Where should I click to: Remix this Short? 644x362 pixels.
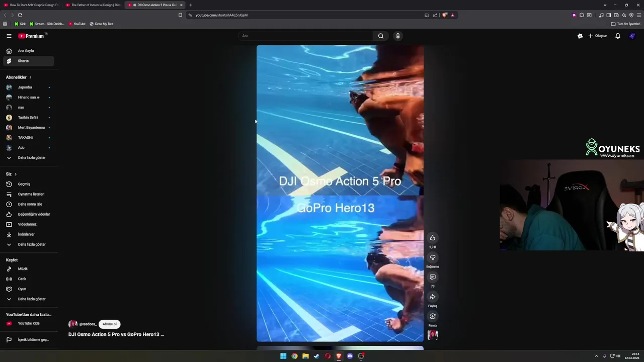click(432, 316)
